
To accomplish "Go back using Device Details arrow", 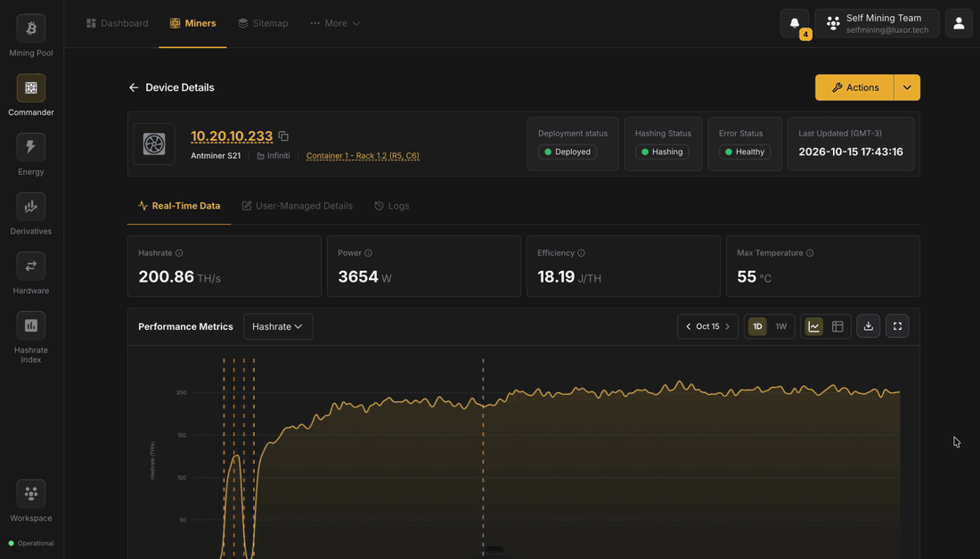I will tap(133, 87).
